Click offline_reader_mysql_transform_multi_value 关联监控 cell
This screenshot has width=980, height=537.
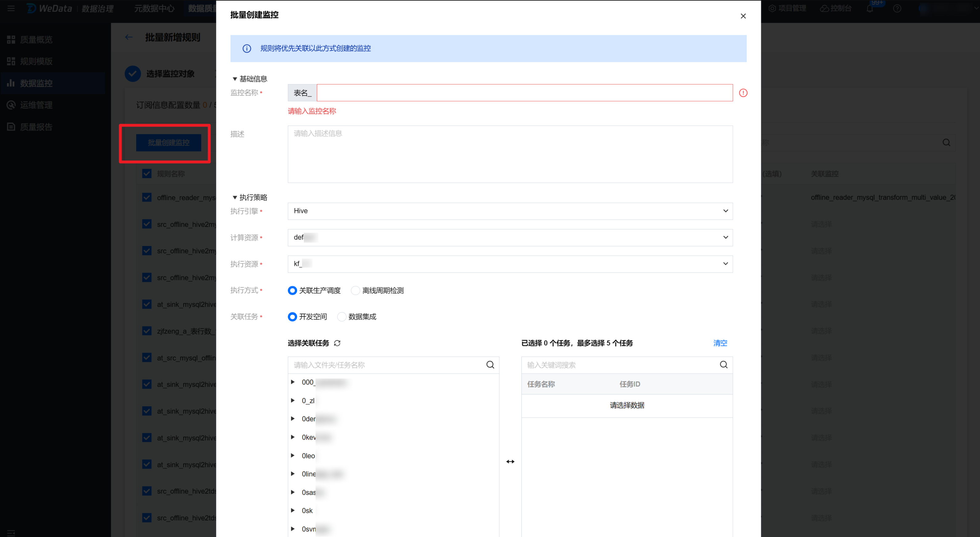883,197
